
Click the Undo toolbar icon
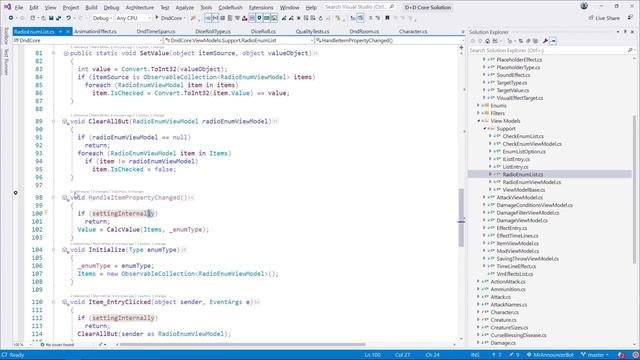point(69,18)
